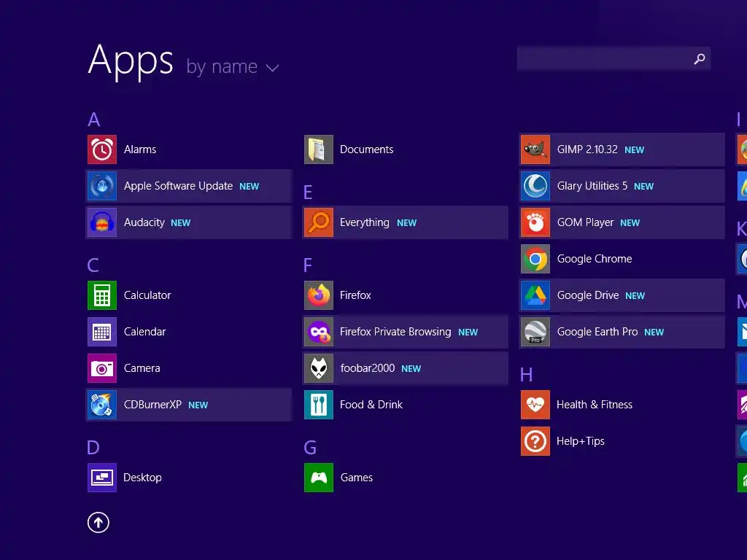Select the letter G group header

[310, 448]
